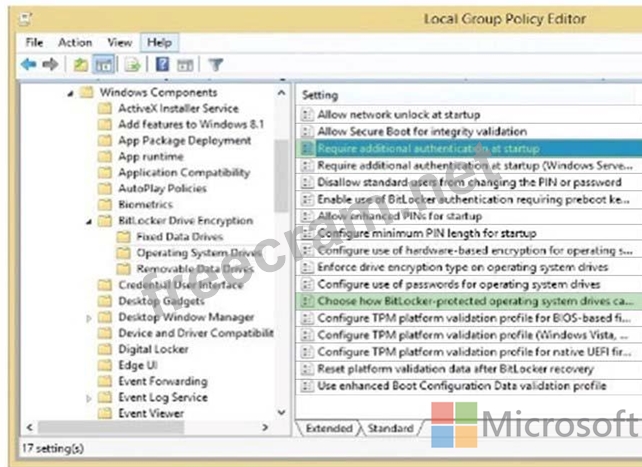Click the Back arrow toolbar icon
The width and height of the screenshot is (642, 467).
[29, 64]
